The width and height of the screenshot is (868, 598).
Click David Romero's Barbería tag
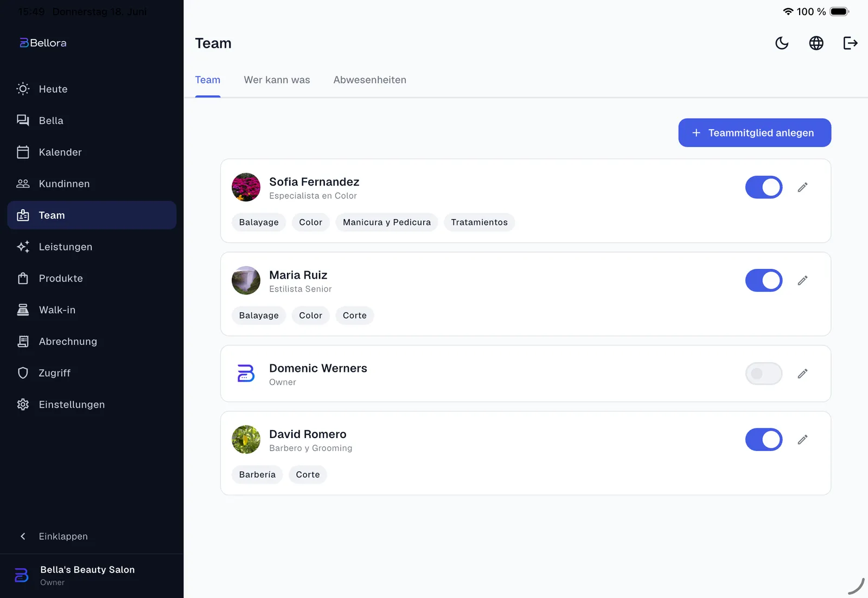(257, 474)
